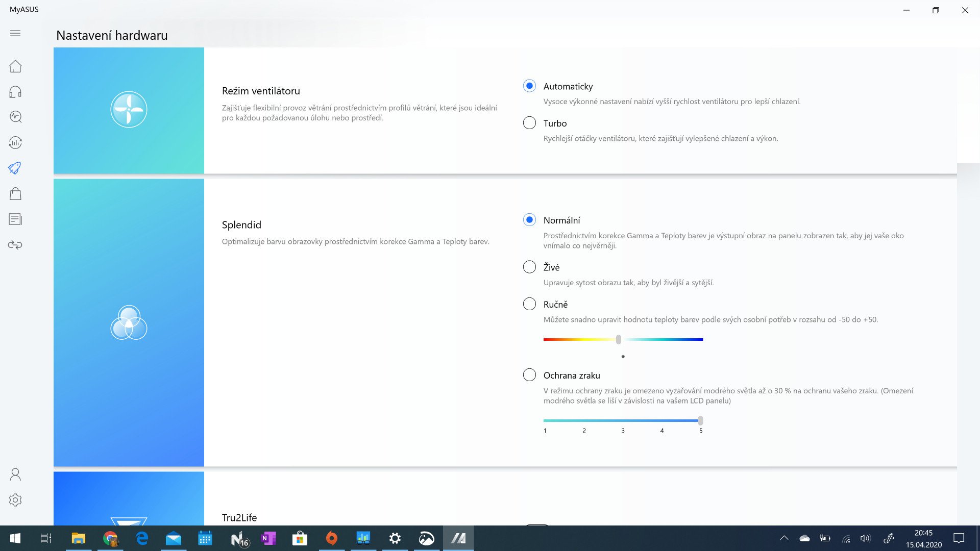Select the rocket hardware settings icon
The height and width of the screenshot is (551, 980).
click(x=15, y=168)
